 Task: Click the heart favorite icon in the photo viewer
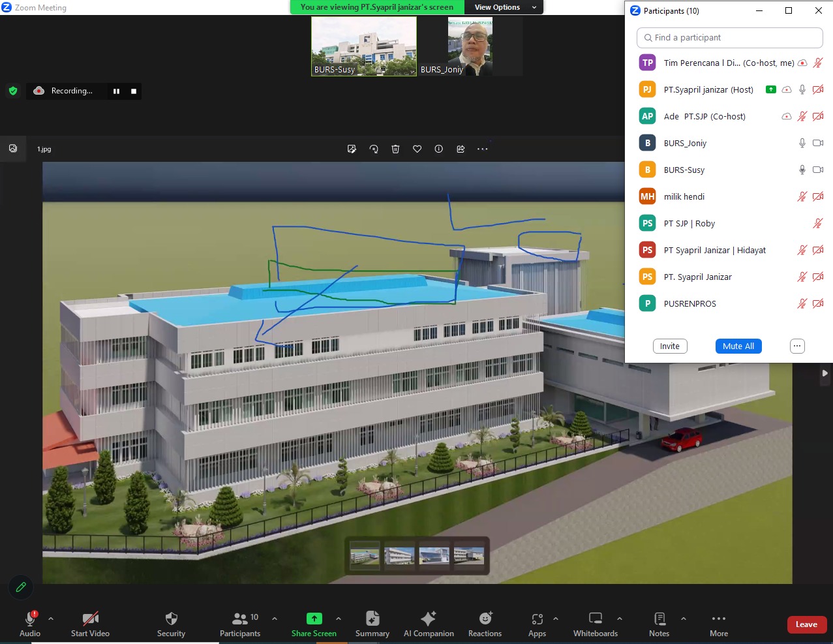[x=417, y=149]
